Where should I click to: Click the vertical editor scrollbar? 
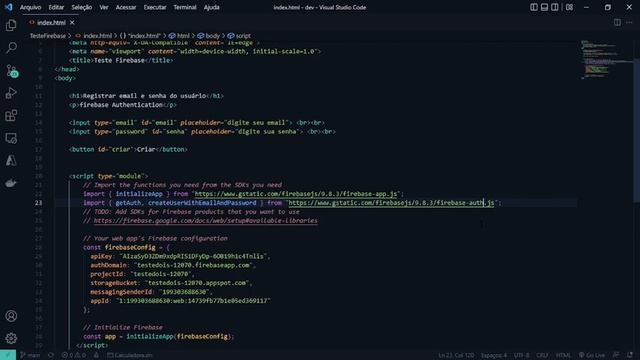[636, 130]
